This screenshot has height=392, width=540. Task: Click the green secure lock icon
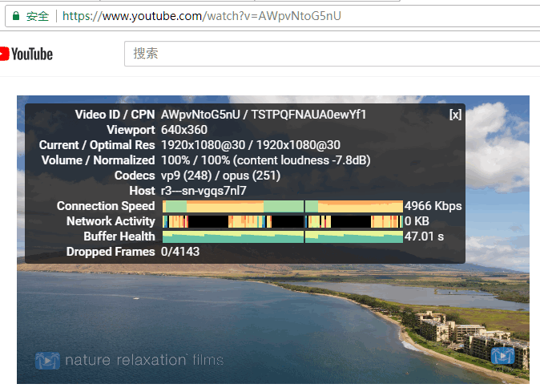pos(15,15)
